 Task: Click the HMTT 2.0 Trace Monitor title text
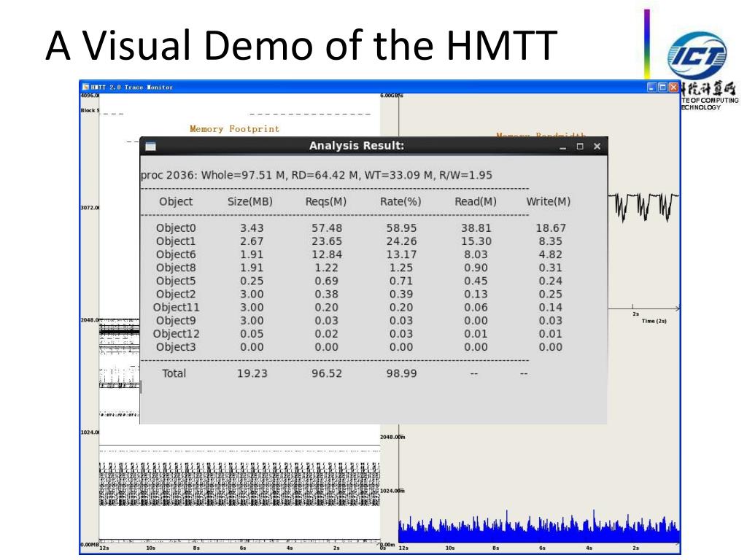coord(132,87)
